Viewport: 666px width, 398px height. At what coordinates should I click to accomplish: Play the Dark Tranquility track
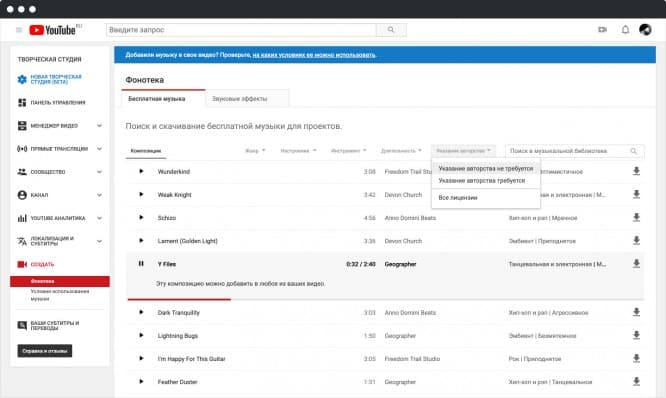pyautogui.click(x=141, y=312)
